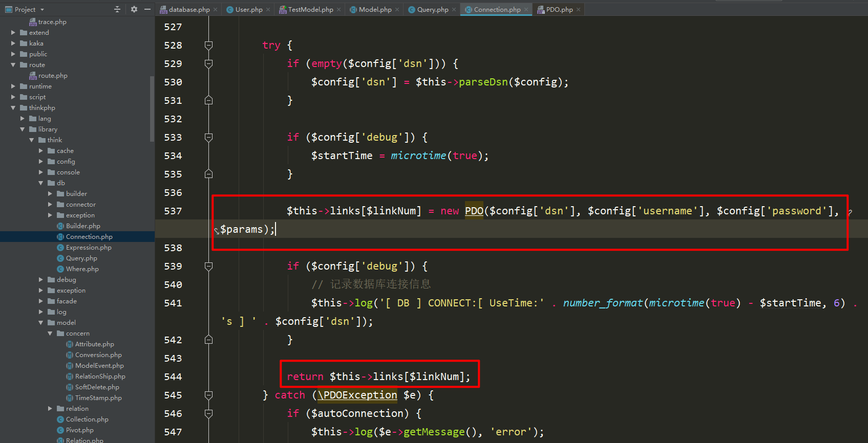Click the collapse all icon in Project panel

(x=117, y=9)
